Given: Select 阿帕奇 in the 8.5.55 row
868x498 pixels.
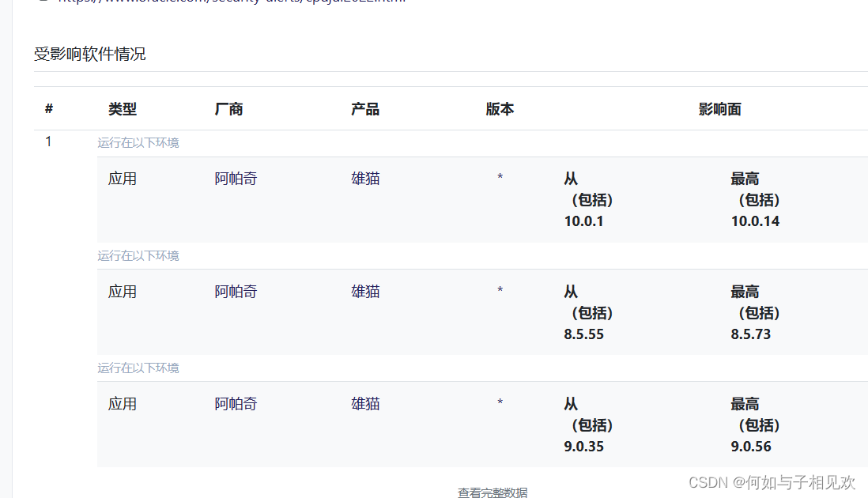Looking at the screenshot, I should (x=236, y=292).
